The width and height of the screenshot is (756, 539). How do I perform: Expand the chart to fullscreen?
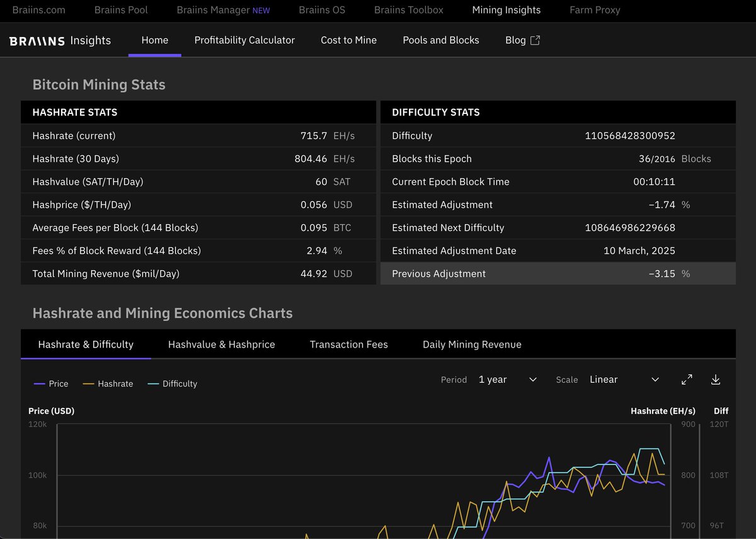(x=687, y=380)
